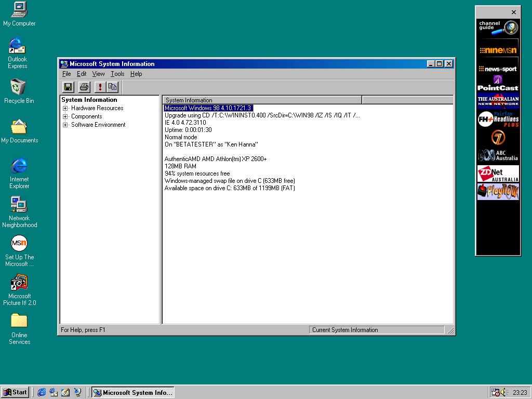Click the Print toolbar icon
This screenshot has width=532, height=399.
pyautogui.click(x=84, y=87)
